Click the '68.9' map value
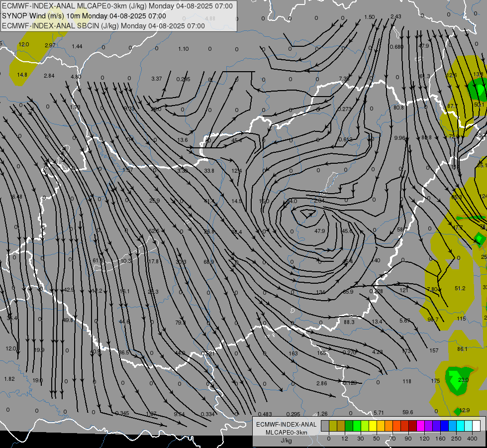487x448 pixels. pos(209,262)
